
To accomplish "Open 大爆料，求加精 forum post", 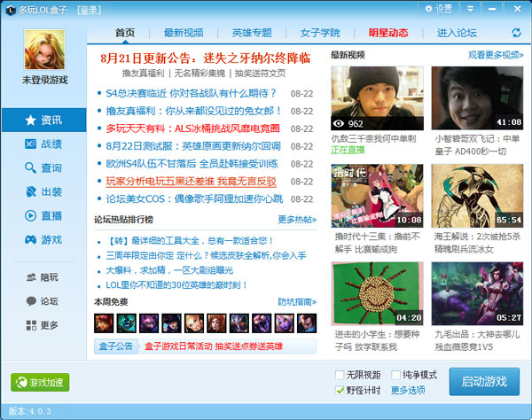I will [x=169, y=270].
